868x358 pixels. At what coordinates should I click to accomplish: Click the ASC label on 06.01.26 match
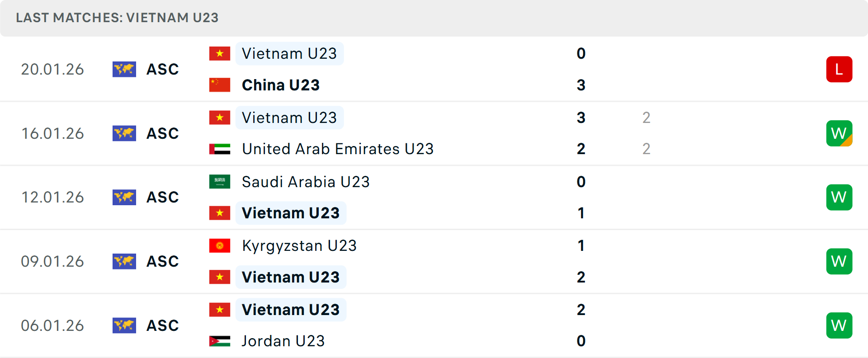point(163,325)
